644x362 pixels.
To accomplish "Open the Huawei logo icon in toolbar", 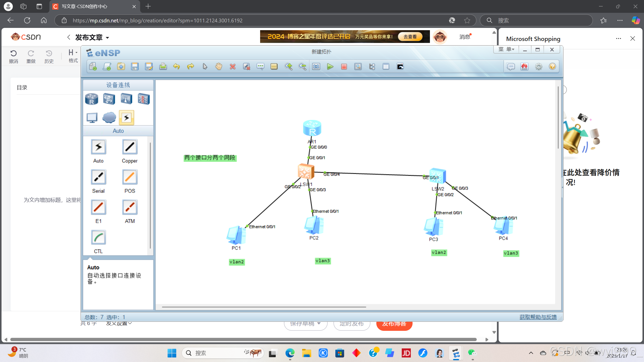I will [524, 67].
